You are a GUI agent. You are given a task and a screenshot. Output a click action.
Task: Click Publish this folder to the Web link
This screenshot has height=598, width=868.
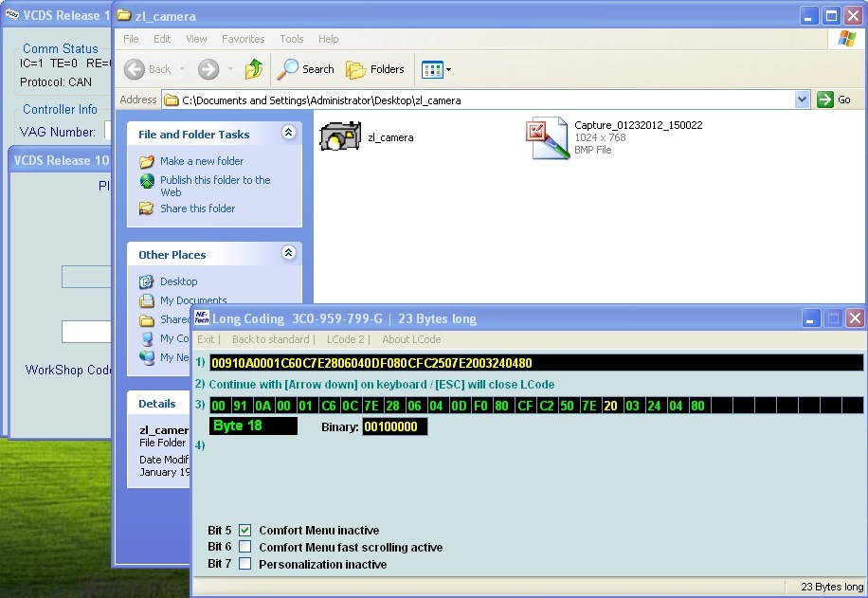tap(215, 186)
